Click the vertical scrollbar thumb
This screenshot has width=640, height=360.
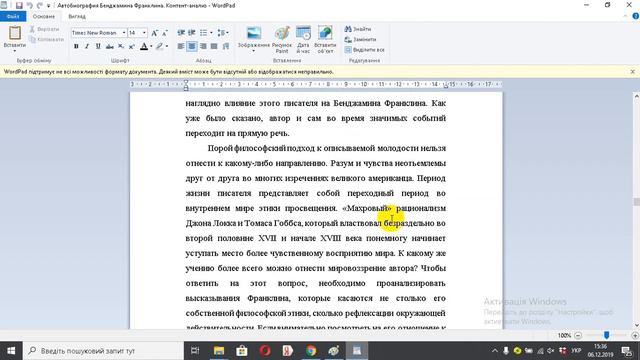click(x=636, y=202)
